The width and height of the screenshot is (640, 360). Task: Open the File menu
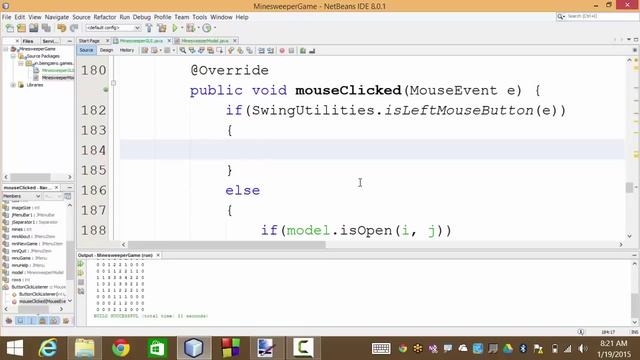[x=7, y=17]
